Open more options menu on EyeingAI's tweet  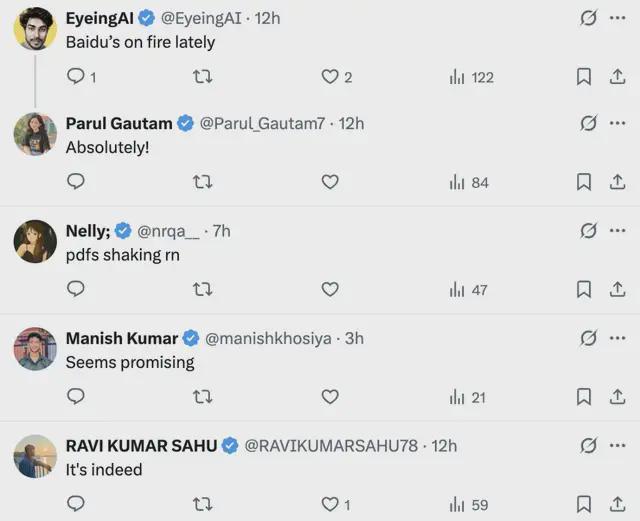coord(618,18)
